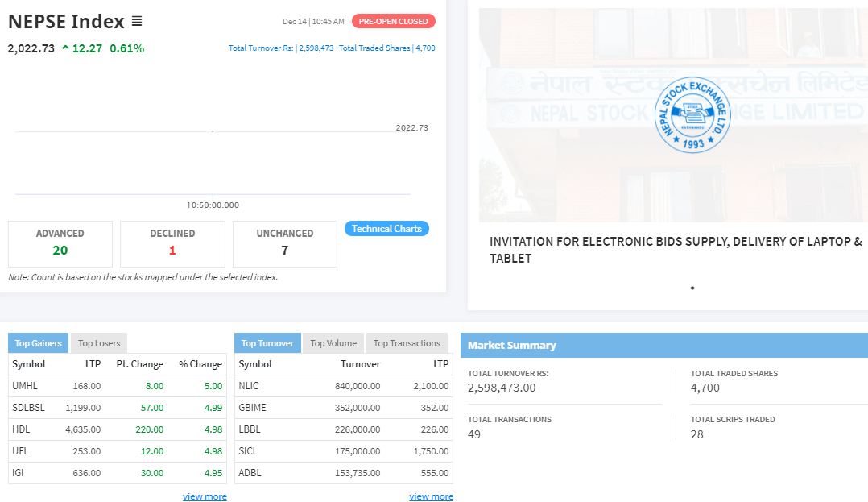
Task: Click IGI's point change 30.00
Action: point(151,473)
